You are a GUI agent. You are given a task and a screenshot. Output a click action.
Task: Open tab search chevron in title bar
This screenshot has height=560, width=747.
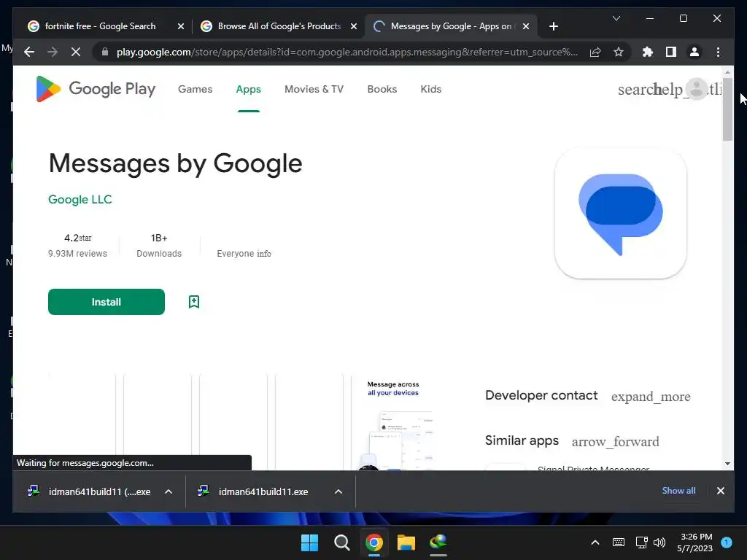point(616,18)
